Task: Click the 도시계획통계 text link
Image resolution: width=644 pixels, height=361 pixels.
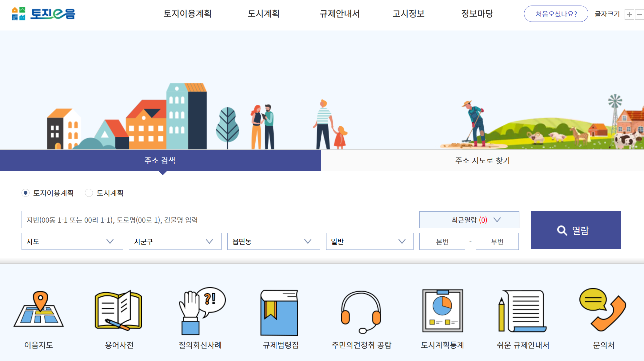Action: click(x=442, y=345)
